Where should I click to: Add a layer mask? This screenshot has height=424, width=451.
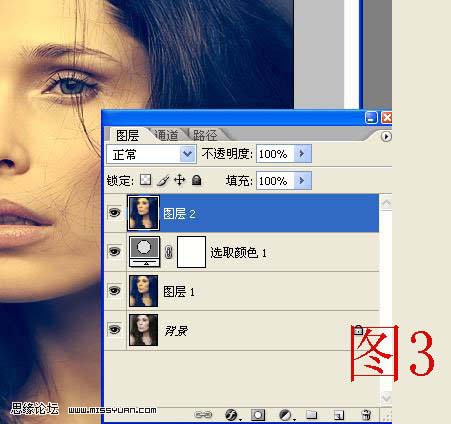coord(258,415)
